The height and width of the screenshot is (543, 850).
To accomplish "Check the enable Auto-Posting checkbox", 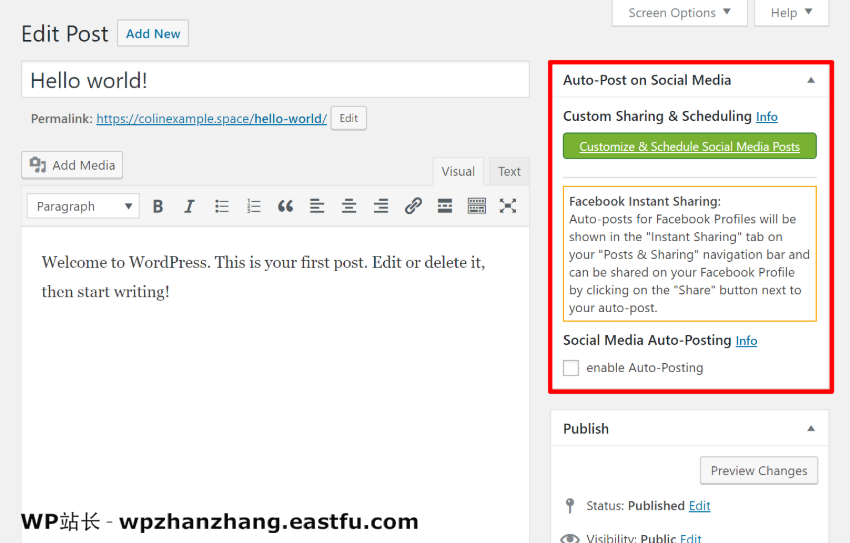I will (571, 368).
